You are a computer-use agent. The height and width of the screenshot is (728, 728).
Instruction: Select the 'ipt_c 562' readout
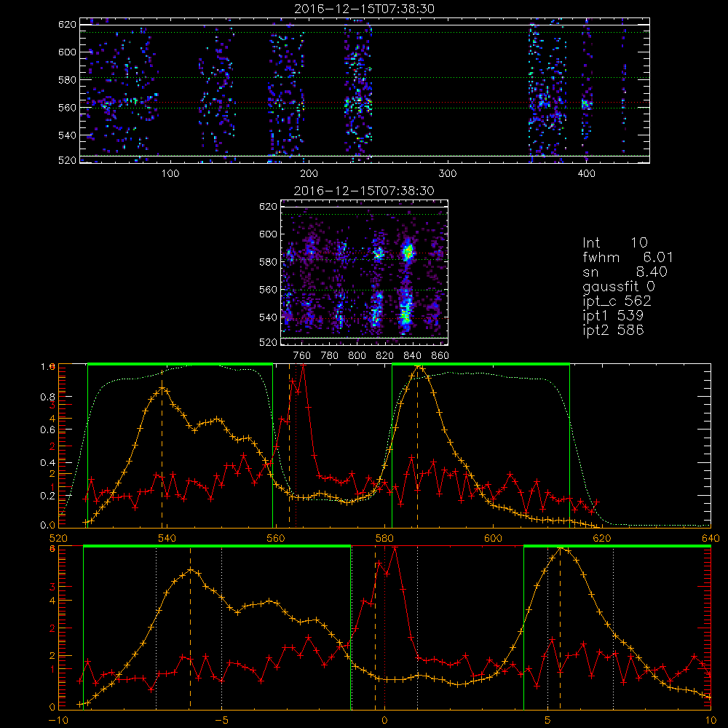[617, 301]
